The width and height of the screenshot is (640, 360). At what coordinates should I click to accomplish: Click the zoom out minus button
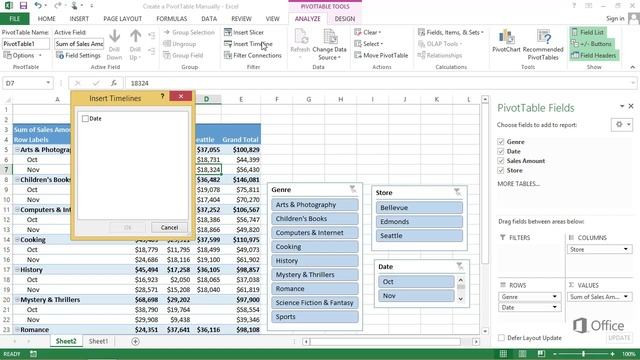[x=555, y=353]
